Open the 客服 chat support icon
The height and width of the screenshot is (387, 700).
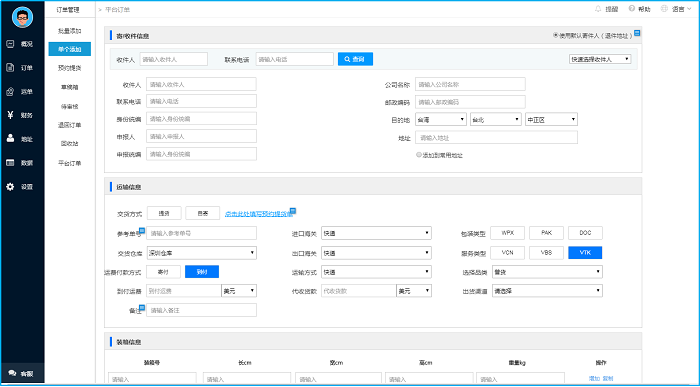[12, 373]
